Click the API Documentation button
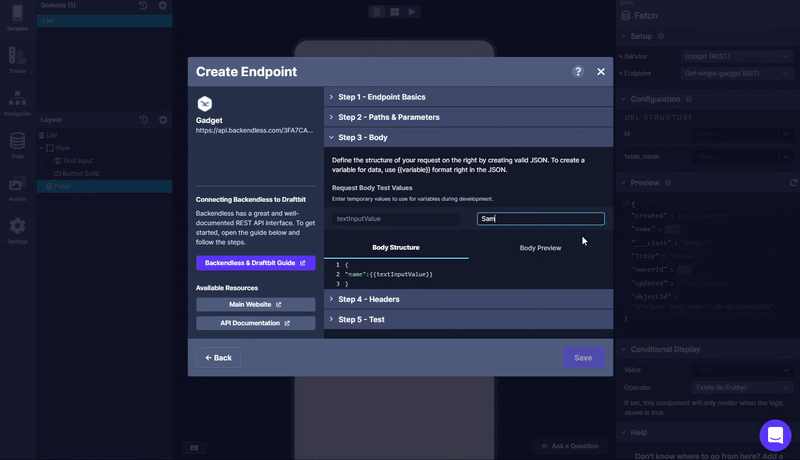The image size is (800, 460). coord(255,323)
